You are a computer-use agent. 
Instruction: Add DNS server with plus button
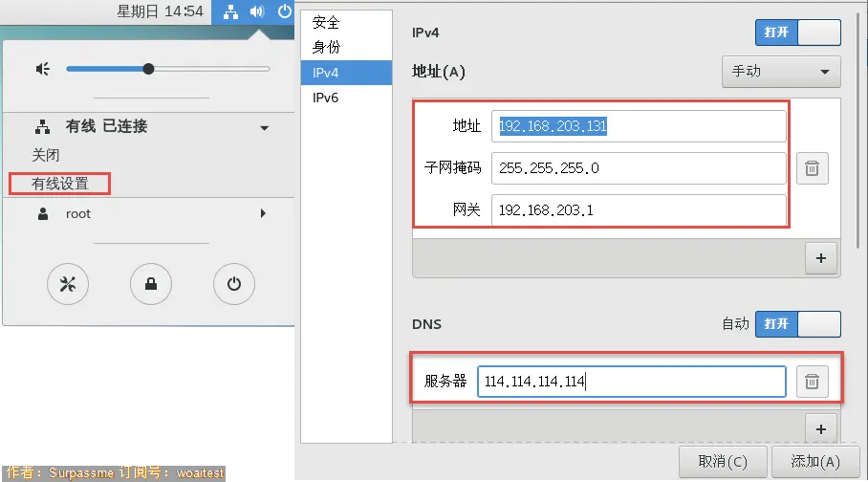tap(821, 428)
